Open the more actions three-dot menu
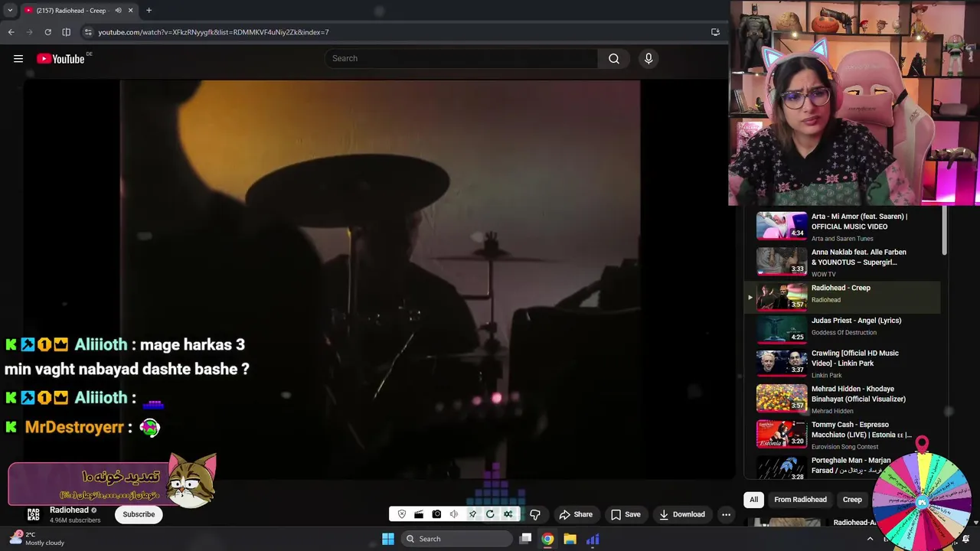Image resolution: width=980 pixels, height=551 pixels. 726,514
